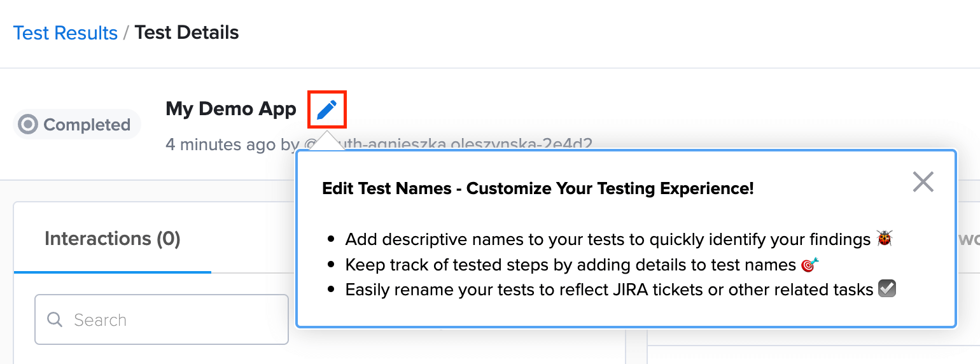The width and height of the screenshot is (980, 364).
Task: Click the Edit Test Names tooltip heading
Action: [x=538, y=188]
